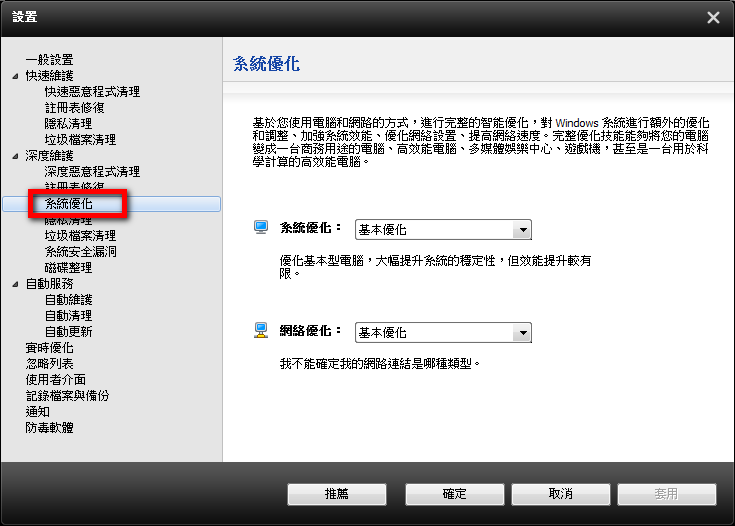Select 實時優化 in the sidebar
This screenshot has height=526, width=735.
[49, 348]
